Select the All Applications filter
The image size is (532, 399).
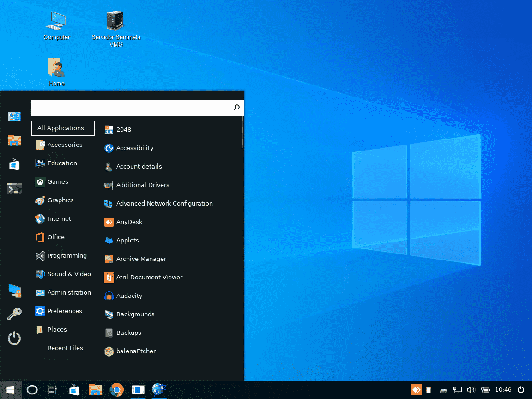click(x=62, y=128)
